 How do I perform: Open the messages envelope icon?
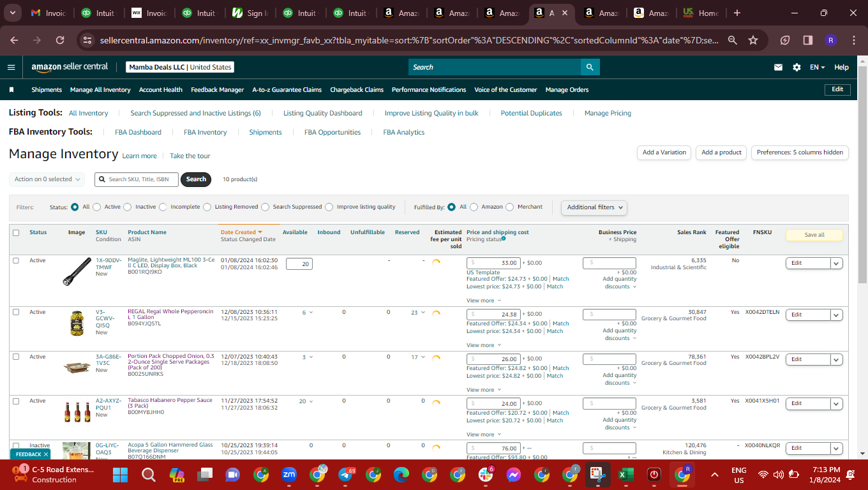778,67
